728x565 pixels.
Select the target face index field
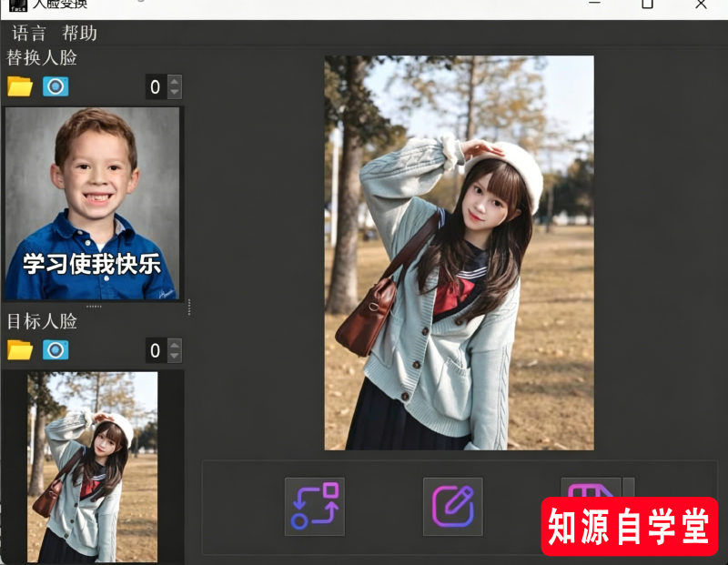point(153,350)
